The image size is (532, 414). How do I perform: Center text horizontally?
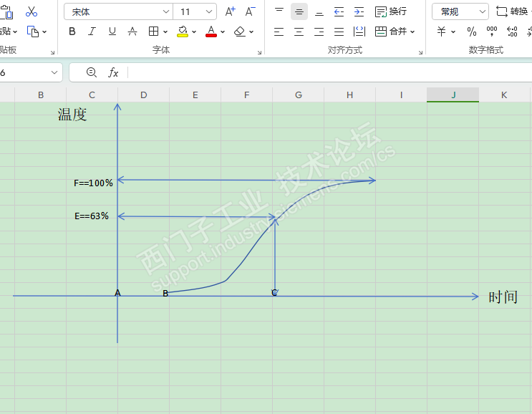tap(299, 32)
